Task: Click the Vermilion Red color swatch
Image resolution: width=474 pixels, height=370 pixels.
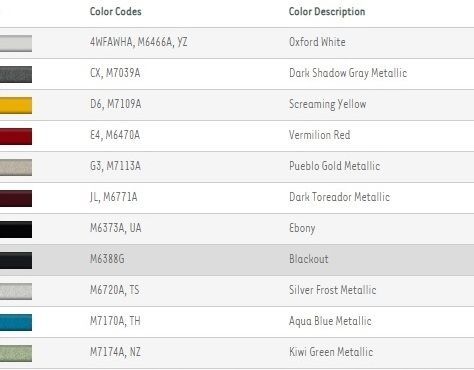Action: (16, 136)
